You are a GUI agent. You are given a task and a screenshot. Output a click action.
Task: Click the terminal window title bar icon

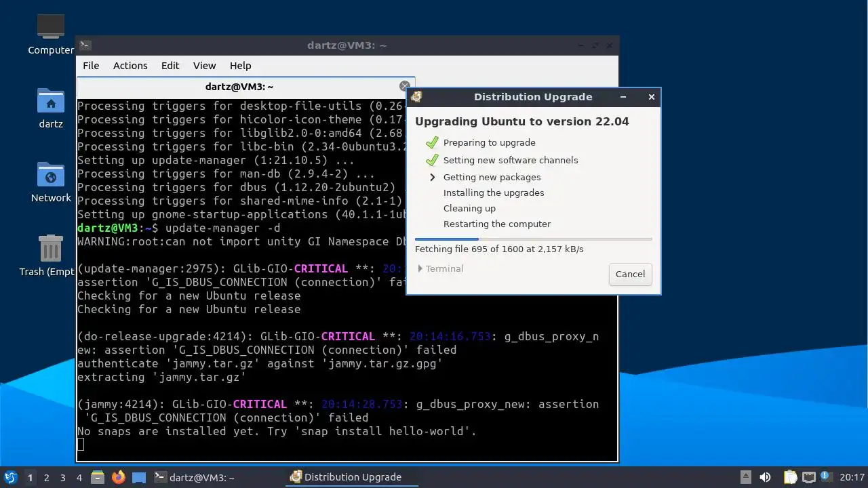pyautogui.click(x=85, y=45)
